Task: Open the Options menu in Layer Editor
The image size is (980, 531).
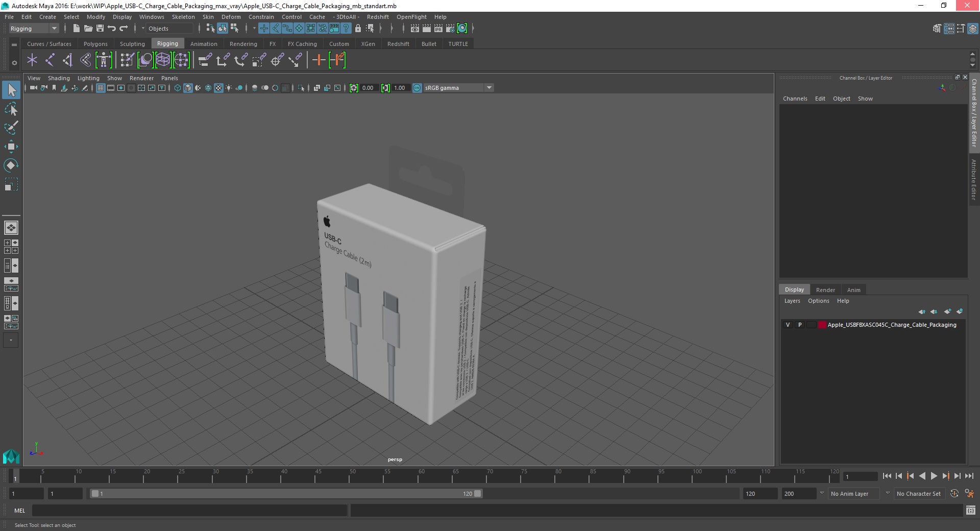Action: pos(818,301)
